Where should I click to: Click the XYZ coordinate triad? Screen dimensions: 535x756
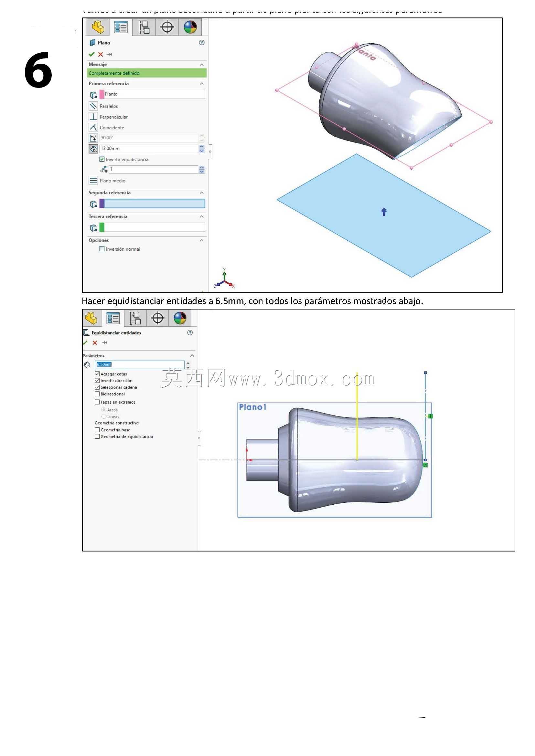point(224,278)
